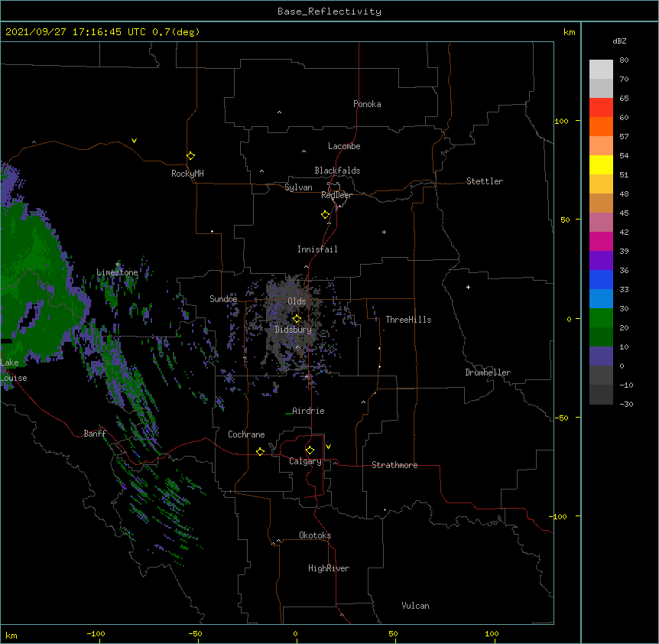
Task: Click the Airdrie label
Action: tap(308, 411)
